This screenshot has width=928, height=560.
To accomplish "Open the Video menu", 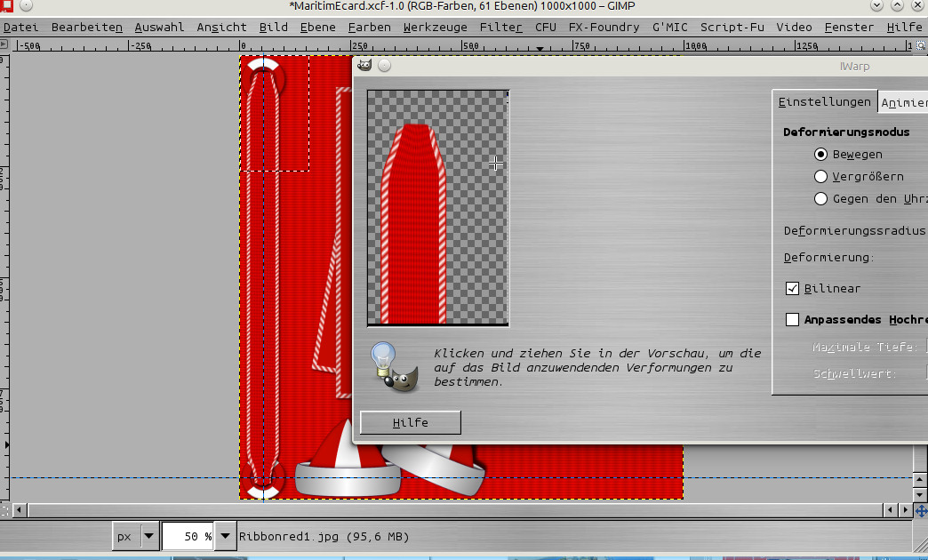I will [795, 28].
